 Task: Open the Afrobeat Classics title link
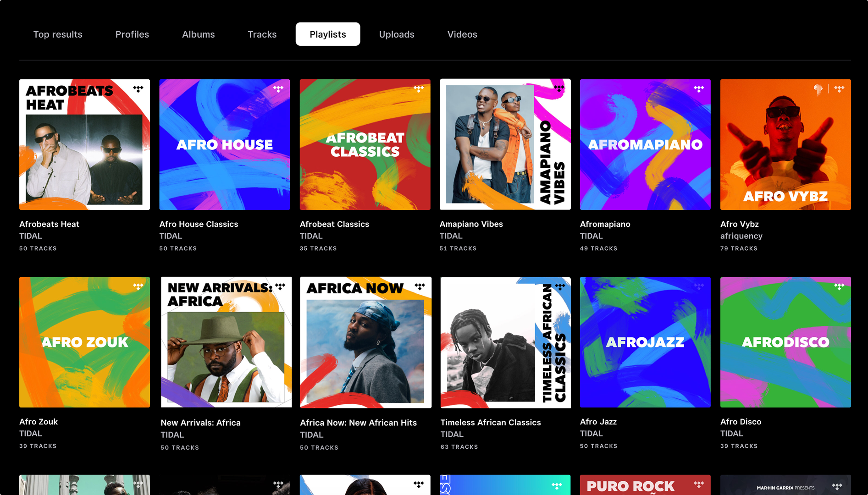(x=334, y=224)
